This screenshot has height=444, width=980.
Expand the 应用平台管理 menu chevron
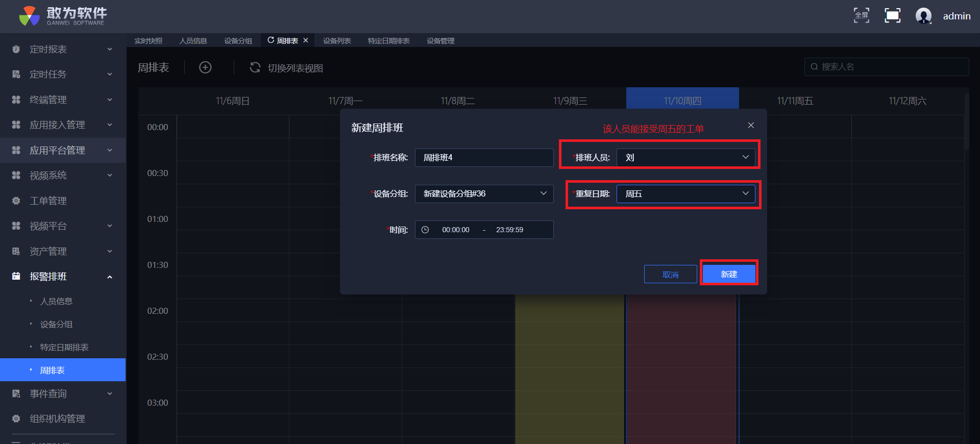coord(110,150)
